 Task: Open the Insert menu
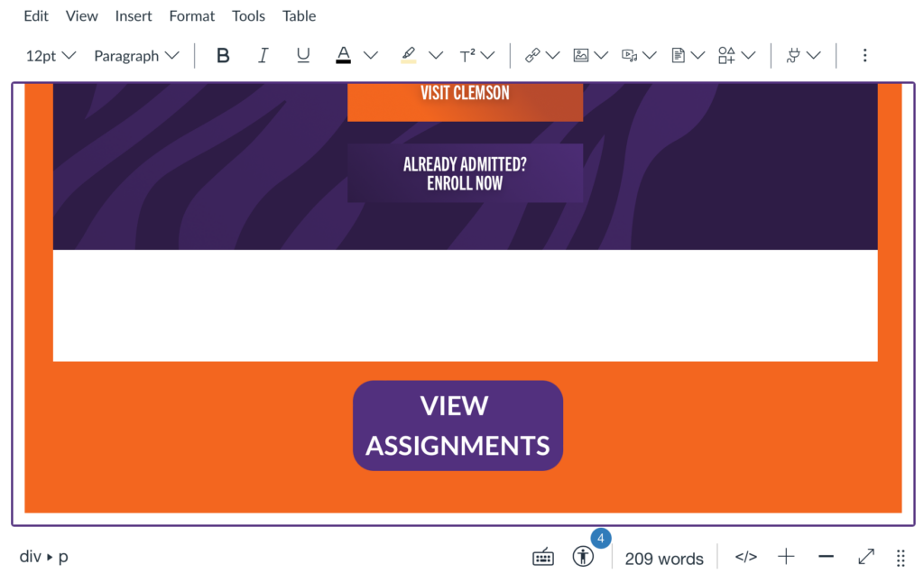[x=134, y=16]
